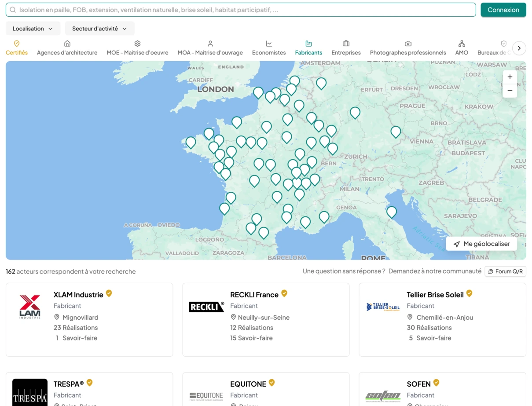Image resolution: width=532 pixels, height=406 pixels.
Task: Click XLAM Industrie certified badge icon
Action: (109, 293)
